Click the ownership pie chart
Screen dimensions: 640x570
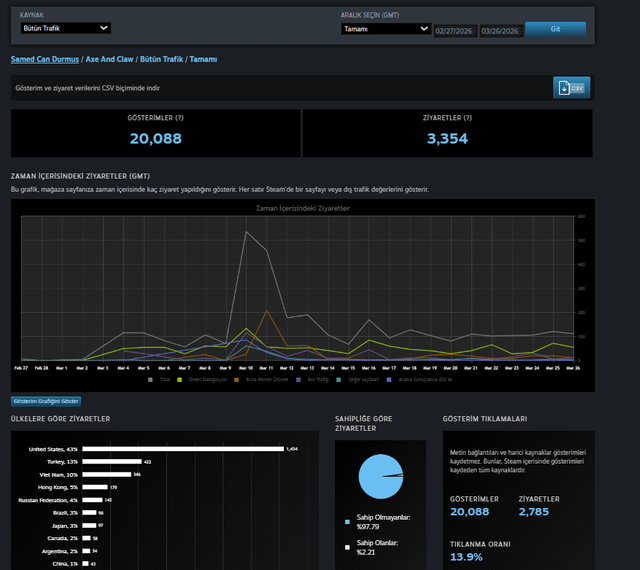tap(377, 476)
